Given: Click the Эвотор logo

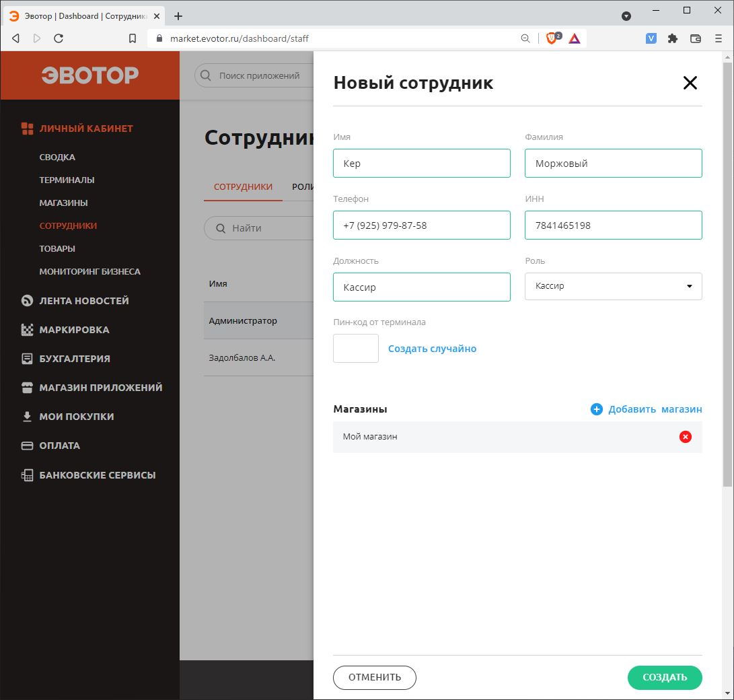Looking at the screenshot, I should pyautogui.click(x=89, y=75).
